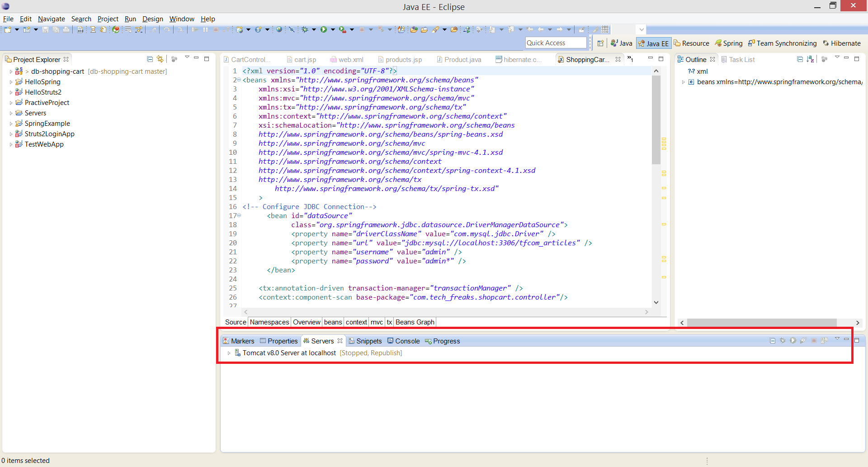
Task: Click the editor scroll down arrow
Action: coord(656,302)
